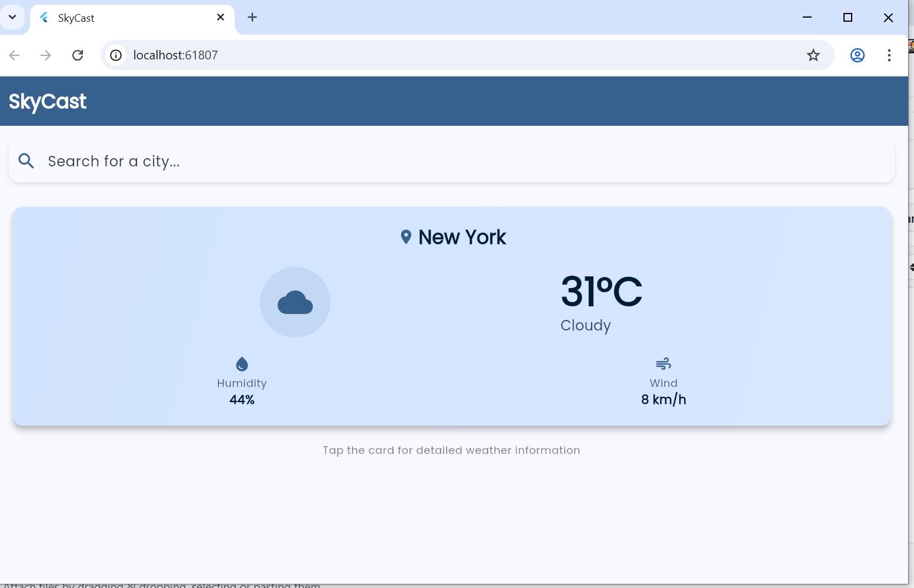The height and width of the screenshot is (588, 914).
Task: Focus the 'Search for a city...' field
Action: coord(452,161)
